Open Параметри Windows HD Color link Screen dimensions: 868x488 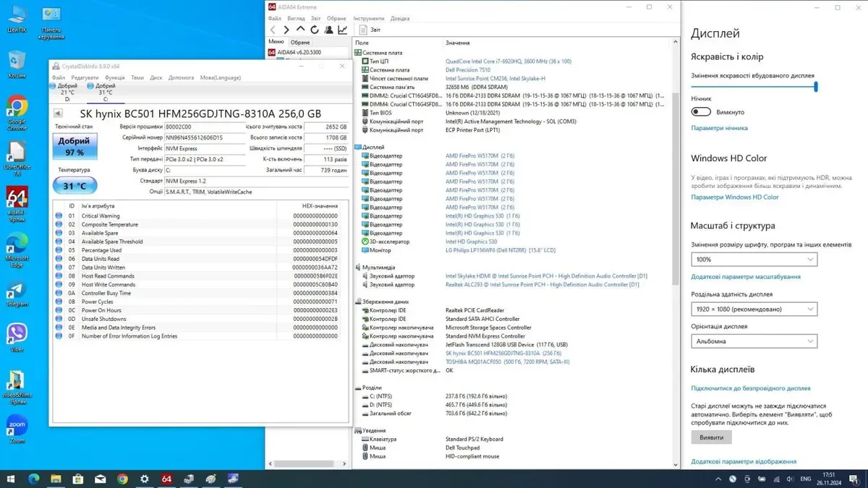click(x=734, y=197)
